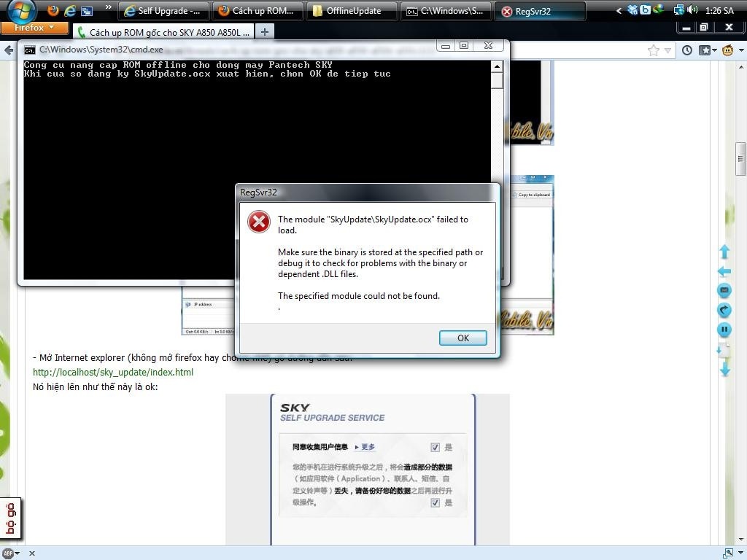This screenshot has width=747, height=560.
Task: Click the Adblock Plus ABP icon
Action: [x=8, y=553]
